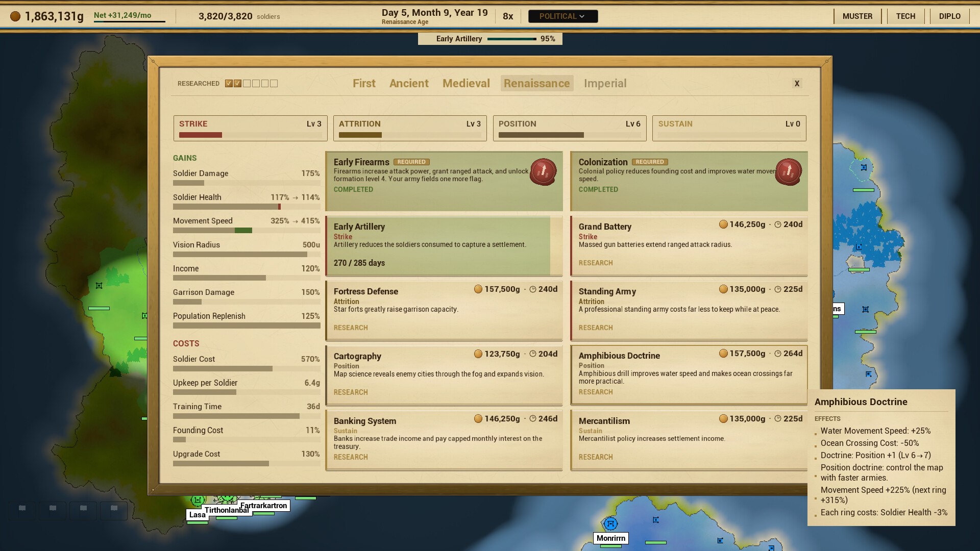Click first unit slot in bottom-left bar

coord(22,510)
